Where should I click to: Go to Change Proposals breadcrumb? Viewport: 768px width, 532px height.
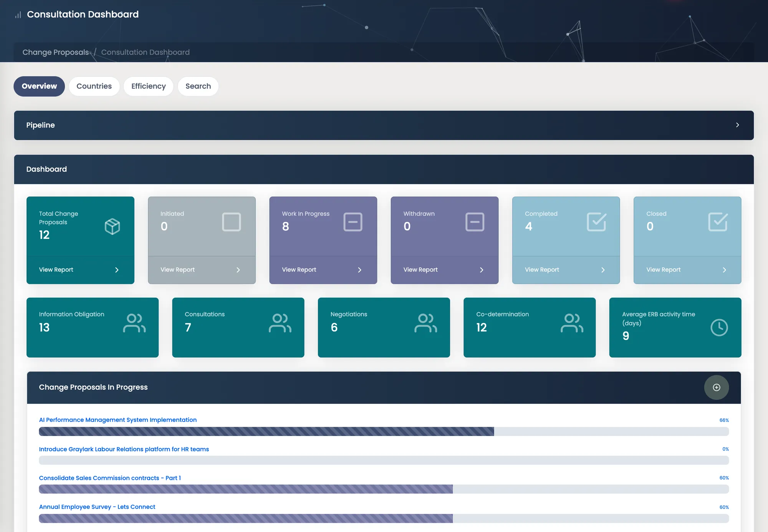click(x=56, y=52)
